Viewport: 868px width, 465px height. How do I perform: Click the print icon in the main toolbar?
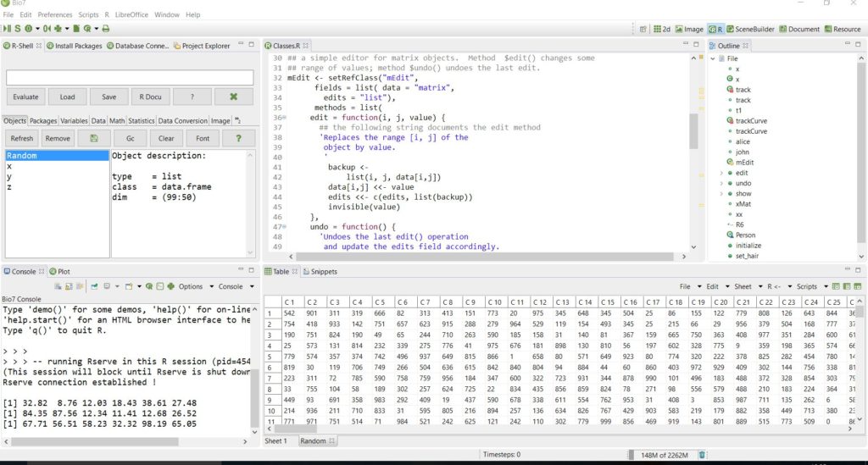point(104,29)
